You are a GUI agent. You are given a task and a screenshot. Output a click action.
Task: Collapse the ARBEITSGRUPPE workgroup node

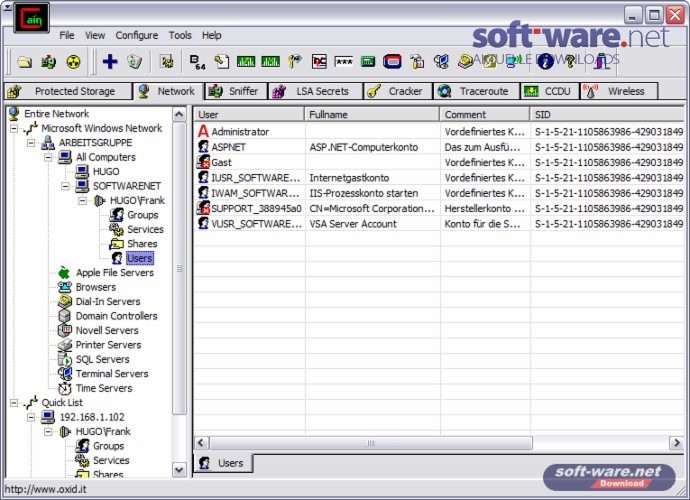(x=31, y=143)
